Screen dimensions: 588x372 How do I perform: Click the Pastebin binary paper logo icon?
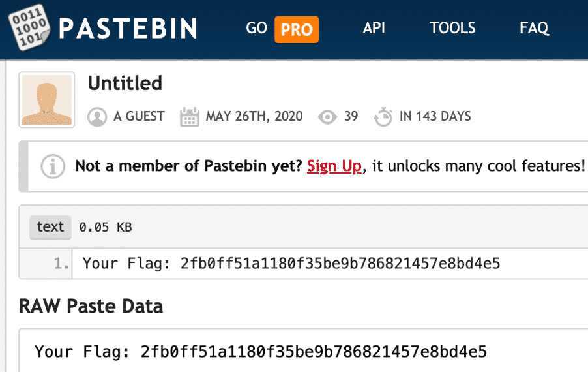point(29,27)
